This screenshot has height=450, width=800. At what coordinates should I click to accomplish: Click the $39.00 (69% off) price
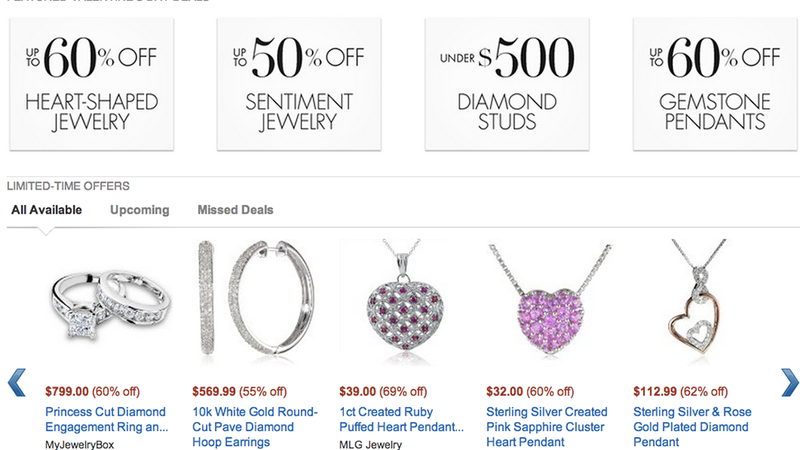pos(383,392)
